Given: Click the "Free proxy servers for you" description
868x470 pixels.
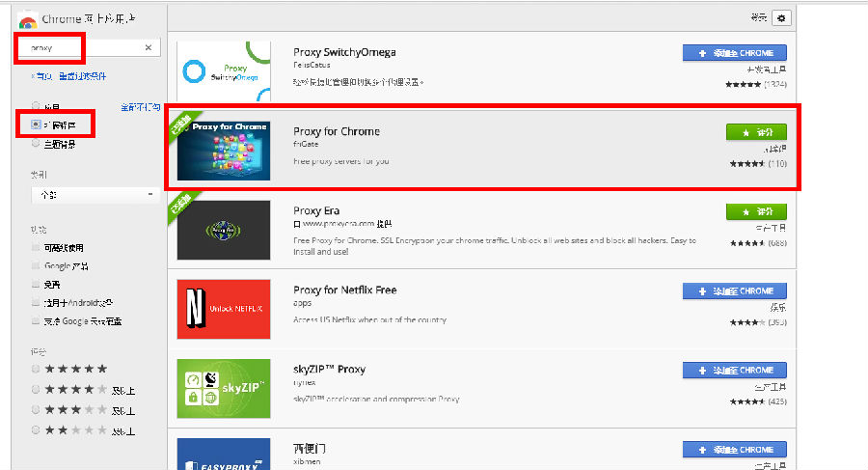Looking at the screenshot, I should pos(341,161).
